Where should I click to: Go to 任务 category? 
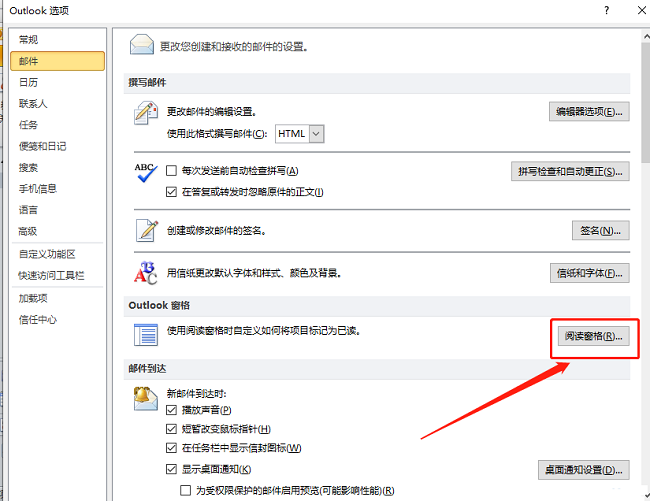[57, 125]
